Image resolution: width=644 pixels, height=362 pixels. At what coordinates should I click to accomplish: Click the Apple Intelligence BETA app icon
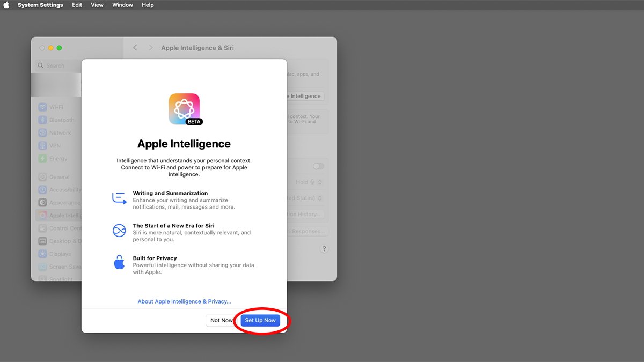(184, 109)
